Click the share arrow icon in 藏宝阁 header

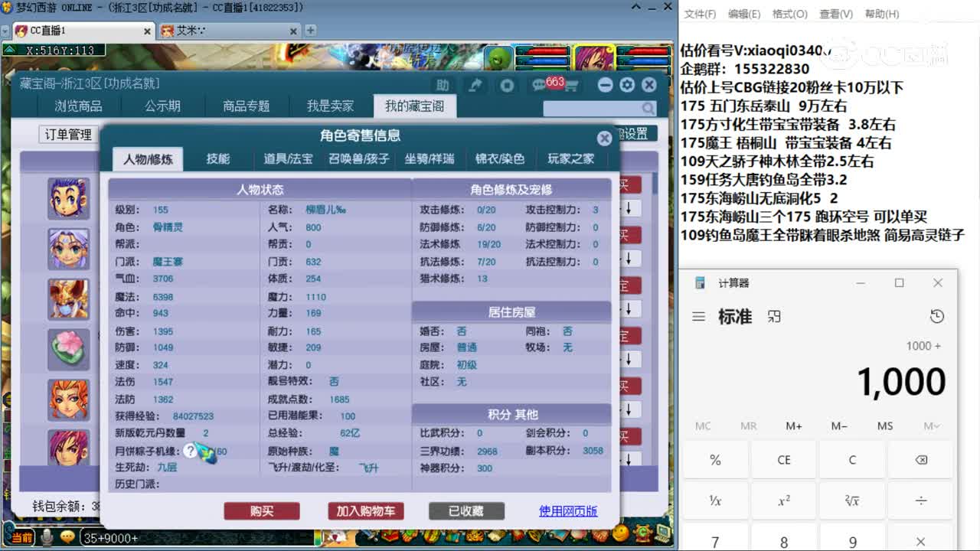(475, 86)
